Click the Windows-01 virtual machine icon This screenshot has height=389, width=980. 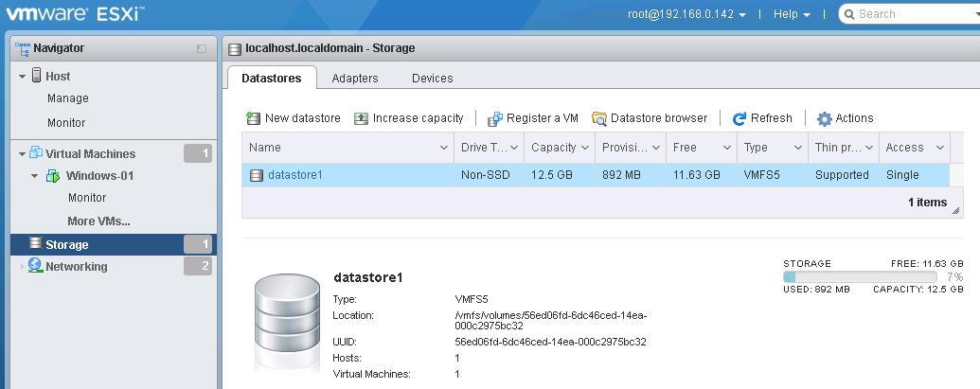53,176
